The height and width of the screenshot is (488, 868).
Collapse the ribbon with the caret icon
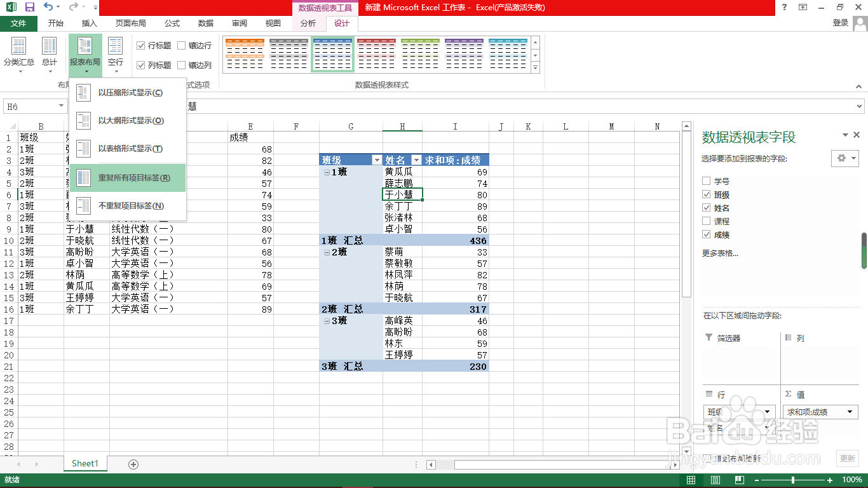(857, 86)
